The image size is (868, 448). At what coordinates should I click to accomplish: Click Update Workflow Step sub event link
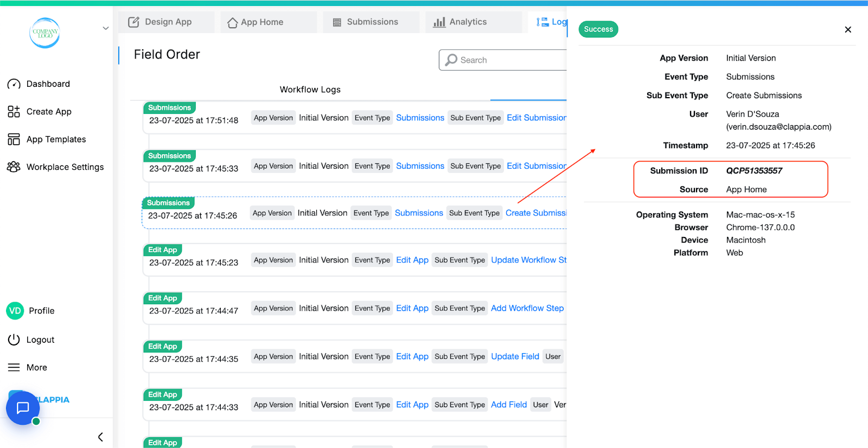tap(528, 260)
